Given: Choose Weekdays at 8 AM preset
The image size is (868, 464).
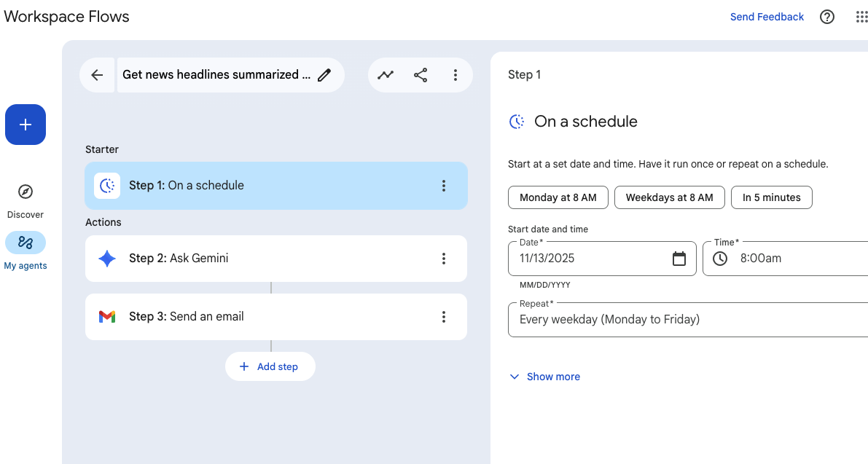Looking at the screenshot, I should (669, 197).
